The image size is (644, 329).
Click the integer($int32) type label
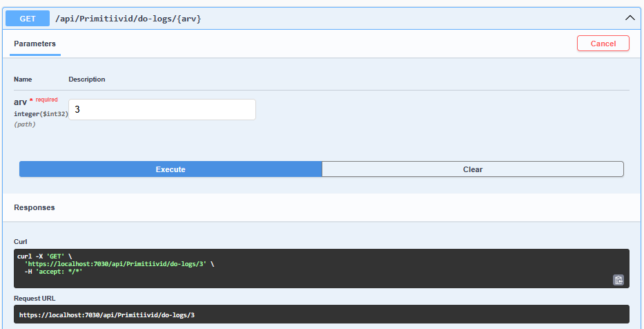(x=41, y=113)
